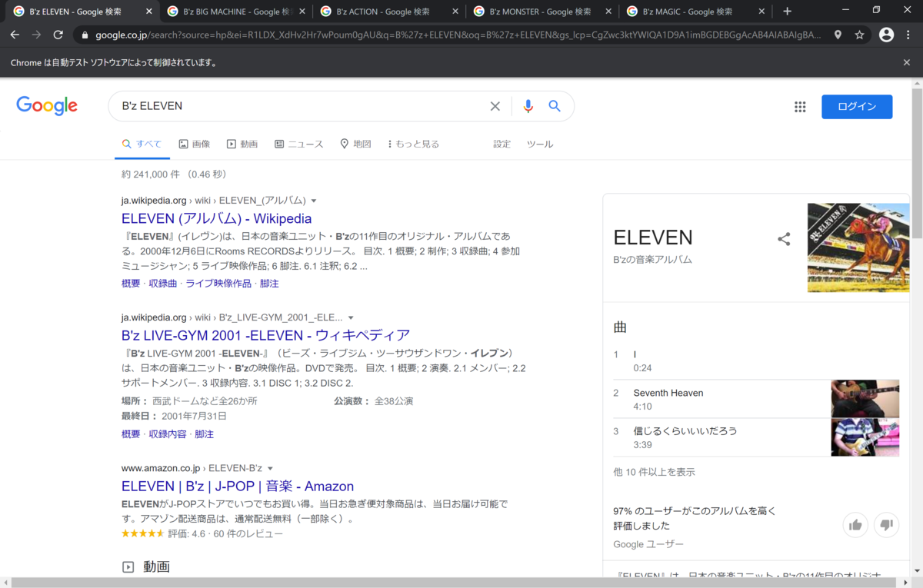Open B'z LIVE-GYM 2001 -ELEVEN- result
Image resolution: width=923 pixels, height=588 pixels.
[265, 335]
